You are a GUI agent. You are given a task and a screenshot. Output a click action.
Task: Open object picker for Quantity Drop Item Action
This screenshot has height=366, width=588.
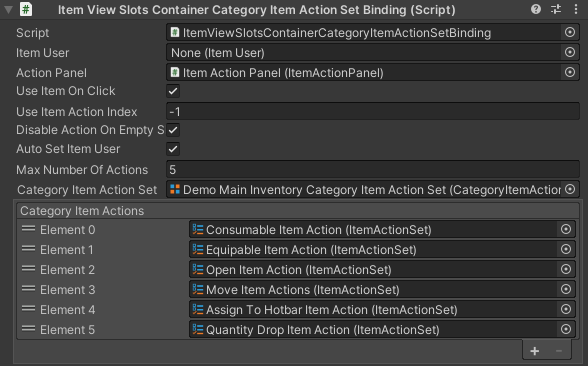566,329
